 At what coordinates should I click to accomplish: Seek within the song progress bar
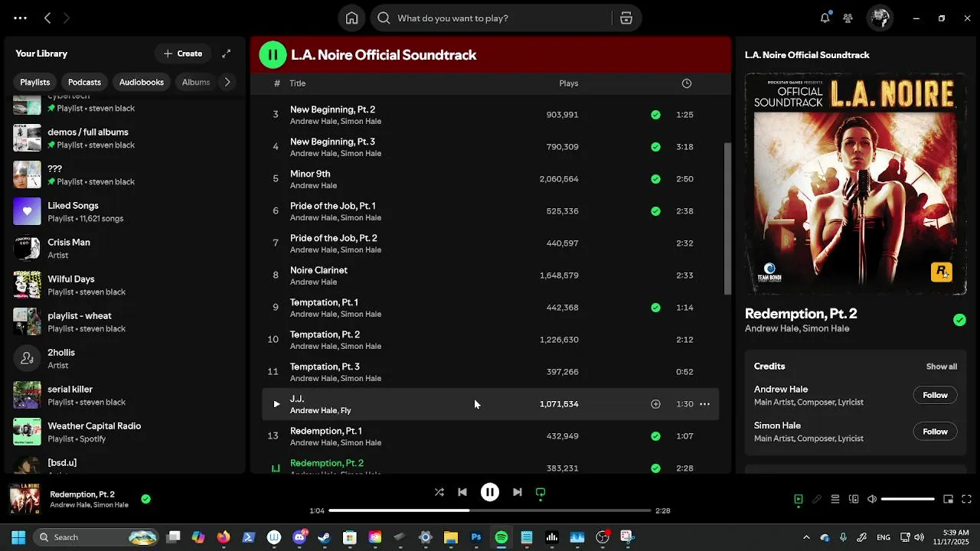click(490, 510)
